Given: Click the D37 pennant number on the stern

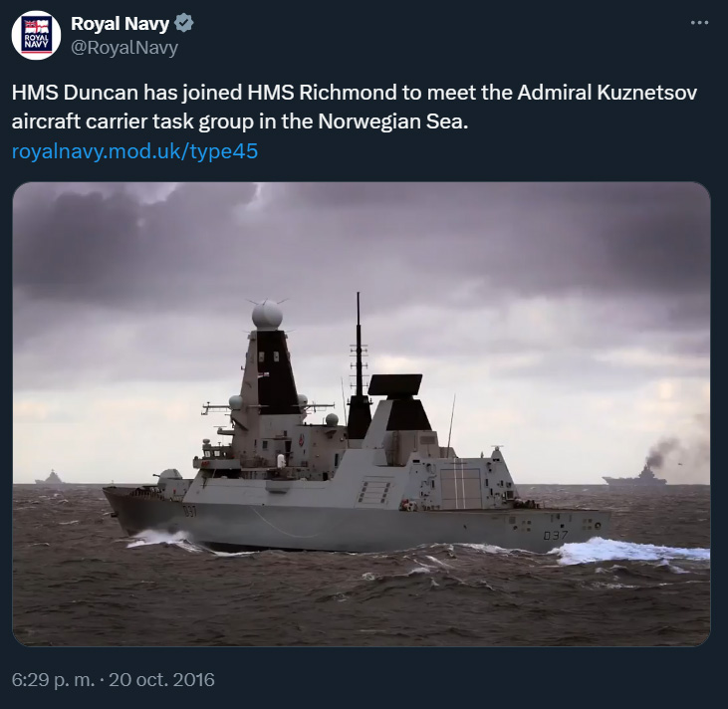Looking at the screenshot, I should [x=556, y=536].
